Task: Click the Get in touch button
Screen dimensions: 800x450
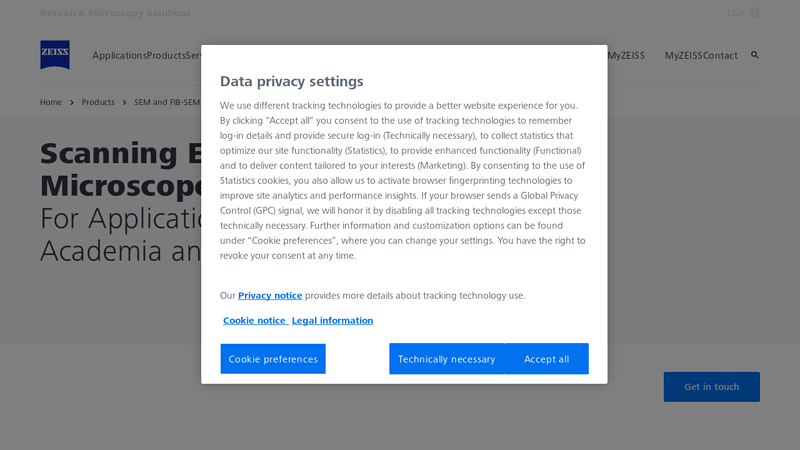Action: 711,387
